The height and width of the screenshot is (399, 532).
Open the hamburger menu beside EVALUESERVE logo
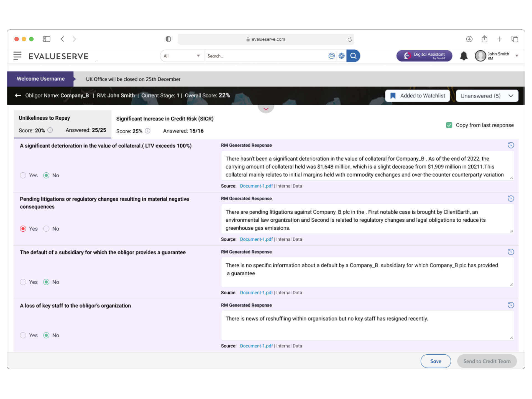[x=17, y=56]
